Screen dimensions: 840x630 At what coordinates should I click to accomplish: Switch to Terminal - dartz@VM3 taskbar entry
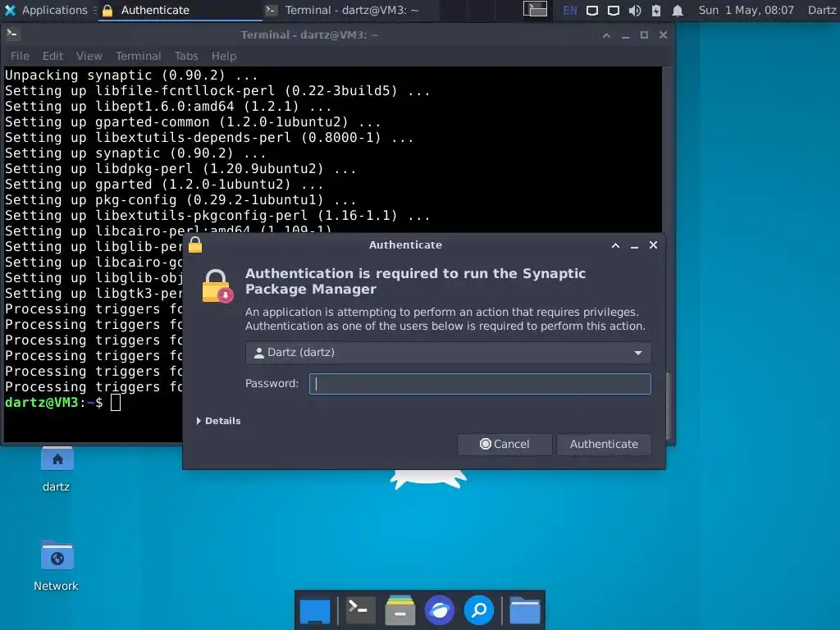[x=343, y=10]
